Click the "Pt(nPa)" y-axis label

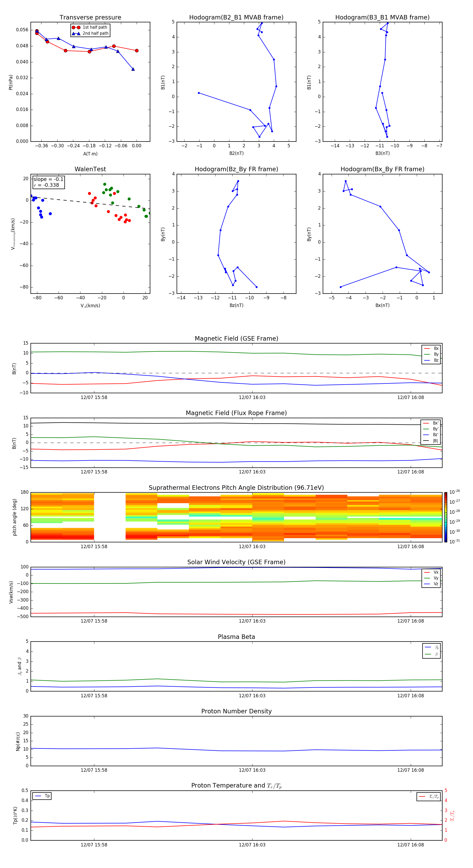[x=11, y=82]
